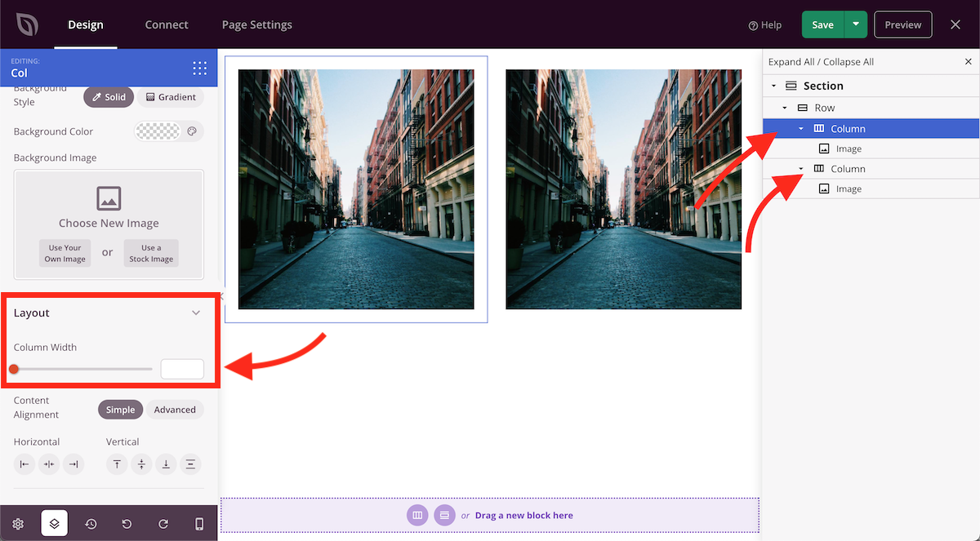Align content vertically bottom

click(x=166, y=464)
